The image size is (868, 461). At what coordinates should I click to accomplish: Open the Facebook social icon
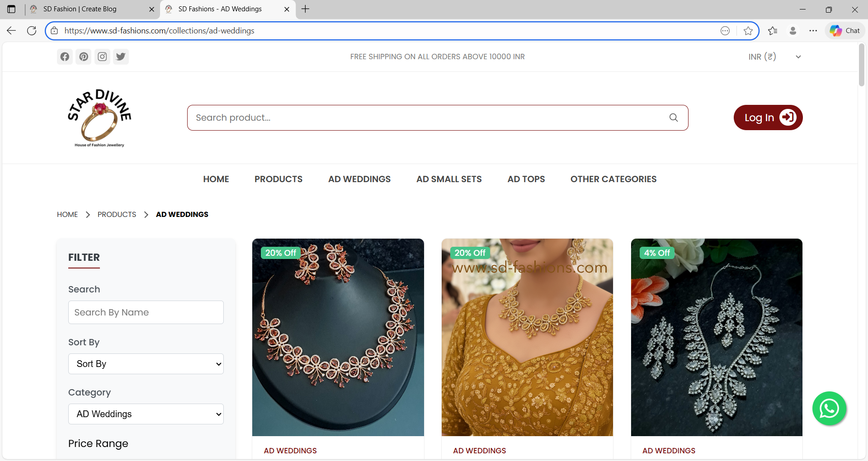click(x=64, y=56)
